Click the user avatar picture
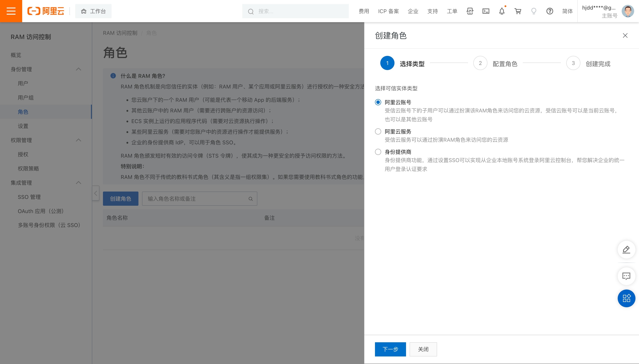This screenshot has width=639, height=364. click(x=628, y=11)
